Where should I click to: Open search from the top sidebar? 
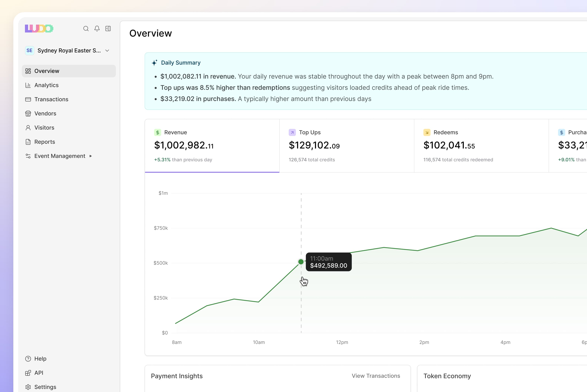(86, 29)
